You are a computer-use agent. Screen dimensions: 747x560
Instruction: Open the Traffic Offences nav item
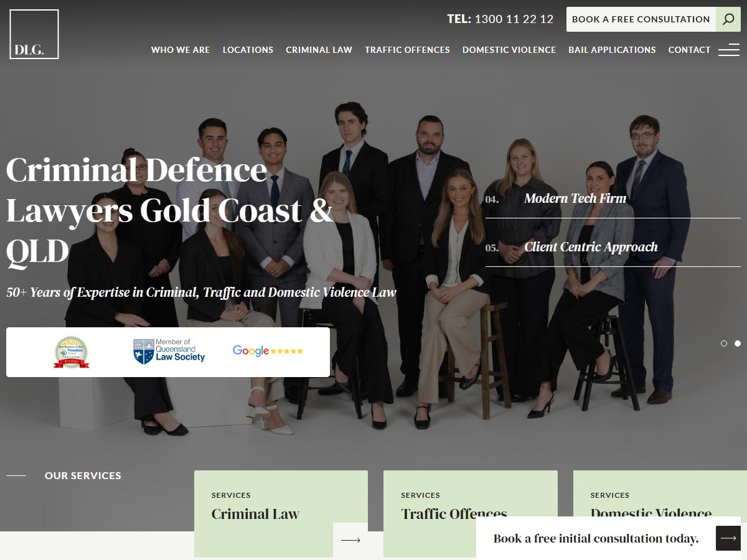pyautogui.click(x=407, y=50)
